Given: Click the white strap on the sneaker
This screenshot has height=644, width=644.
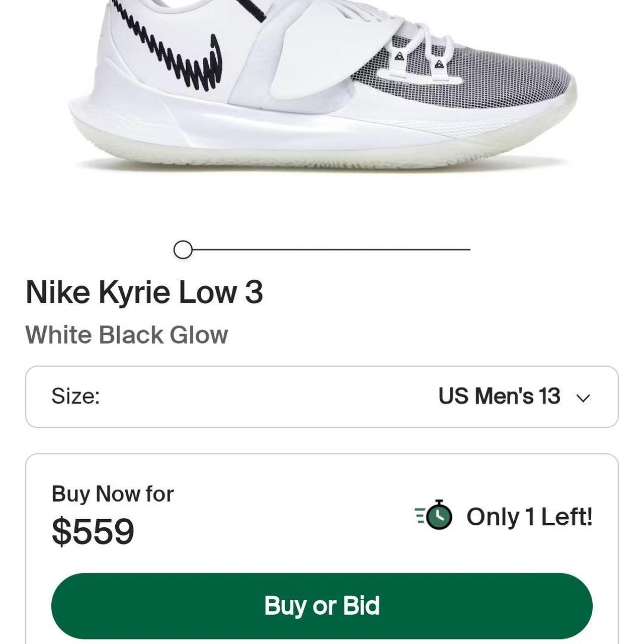Looking at the screenshot, I should (322, 55).
